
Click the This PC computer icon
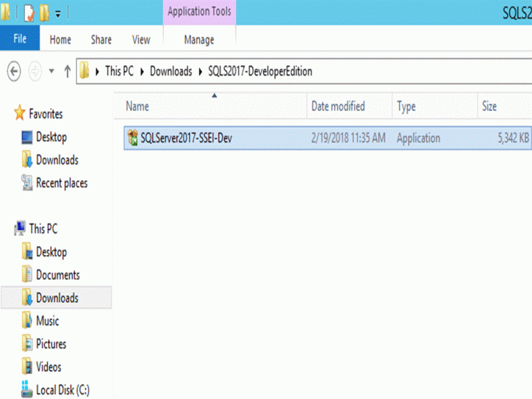(x=19, y=228)
